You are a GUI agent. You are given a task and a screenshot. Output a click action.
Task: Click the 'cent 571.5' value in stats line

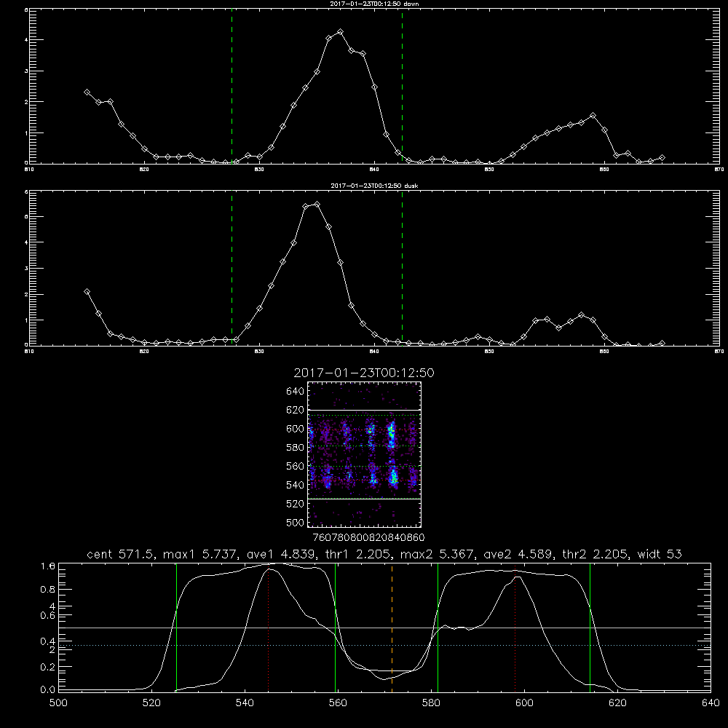pyautogui.click(x=122, y=554)
